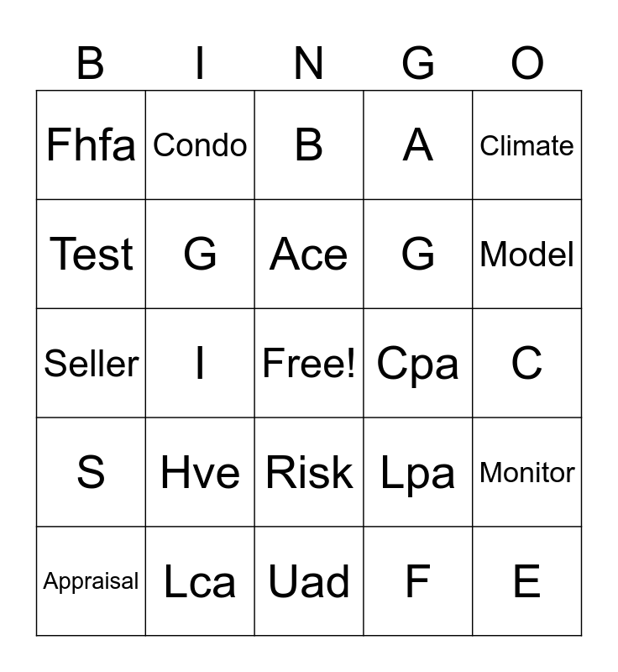Click the Fhfa bingo square

[x=91, y=145]
